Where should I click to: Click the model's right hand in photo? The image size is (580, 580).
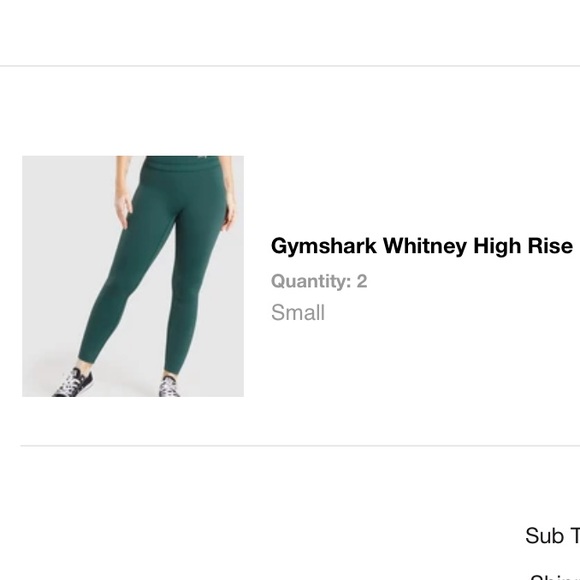point(230,211)
